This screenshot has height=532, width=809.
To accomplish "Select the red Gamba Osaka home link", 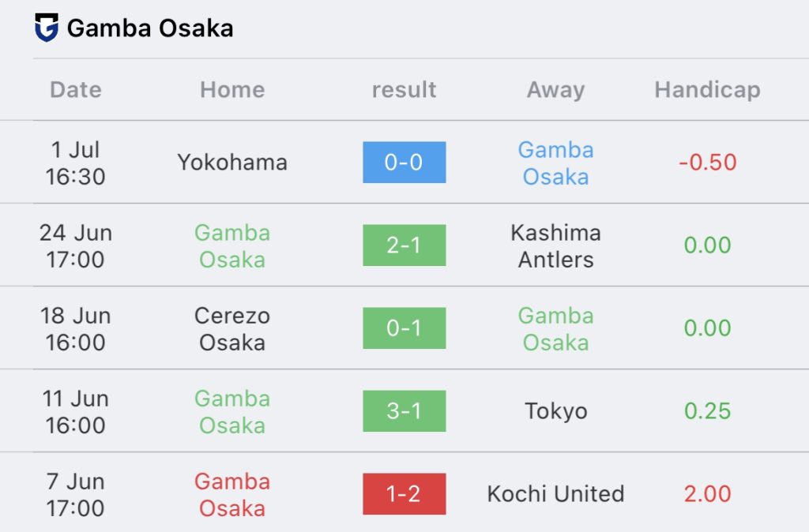I will click(x=232, y=494).
